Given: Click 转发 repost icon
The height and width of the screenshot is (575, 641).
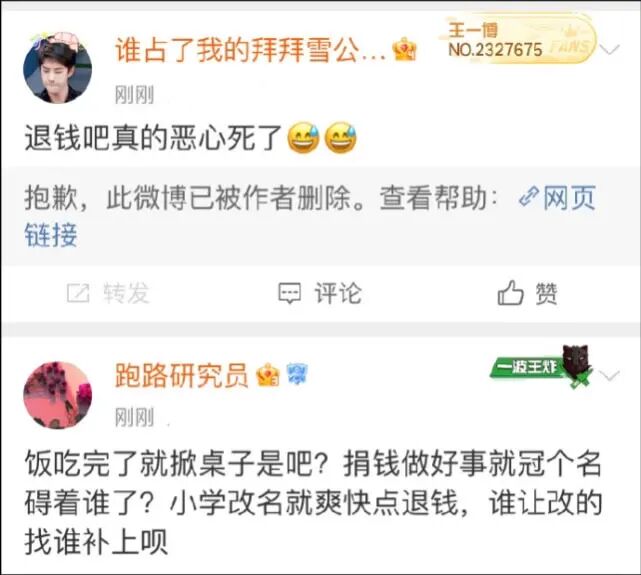Looking at the screenshot, I should click(78, 293).
